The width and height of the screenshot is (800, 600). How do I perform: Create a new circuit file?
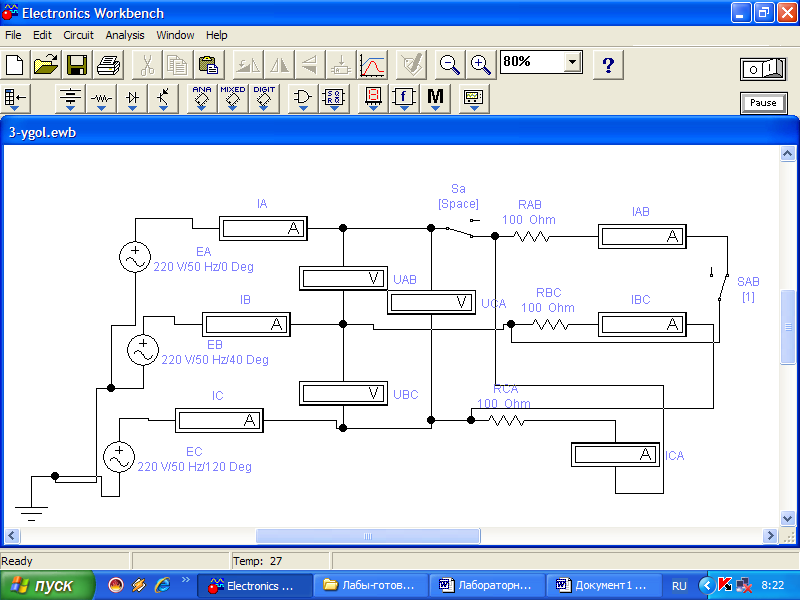tap(15, 65)
